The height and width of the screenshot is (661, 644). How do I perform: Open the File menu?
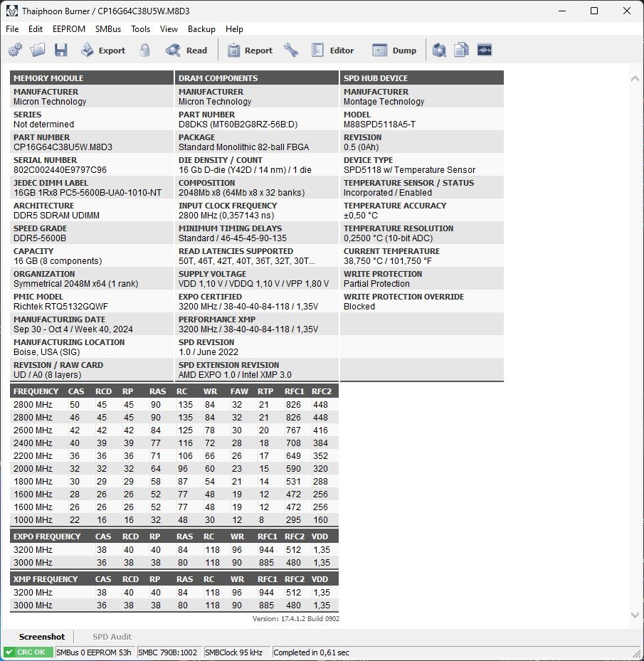[12, 29]
